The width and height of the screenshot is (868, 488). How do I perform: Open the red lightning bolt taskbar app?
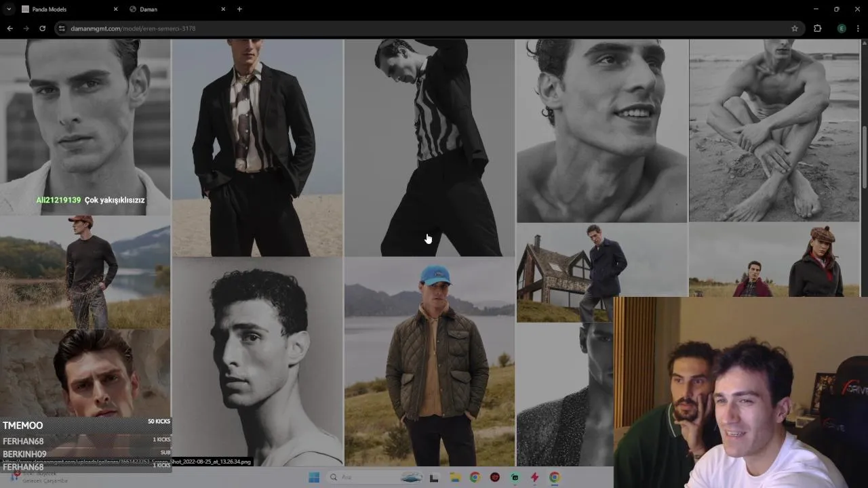pyautogui.click(x=535, y=477)
